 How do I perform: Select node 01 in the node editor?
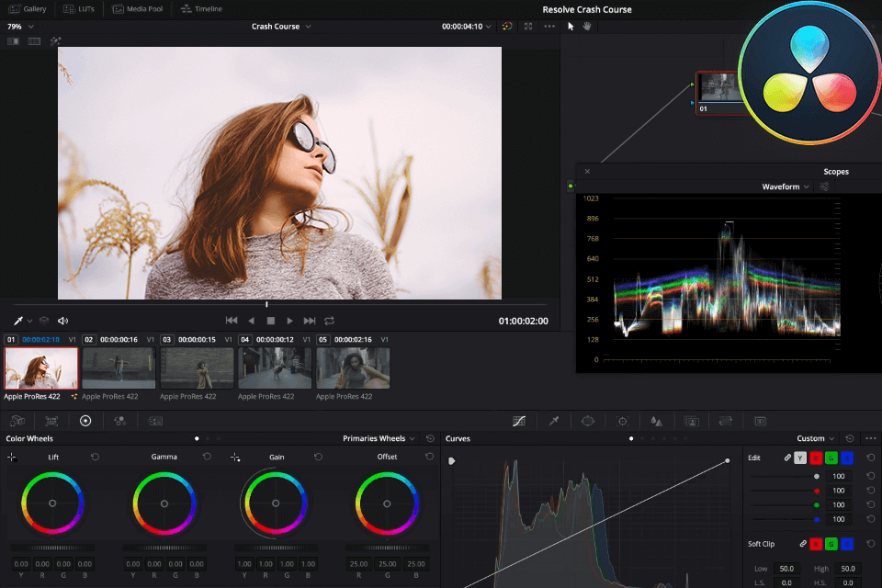click(718, 93)
